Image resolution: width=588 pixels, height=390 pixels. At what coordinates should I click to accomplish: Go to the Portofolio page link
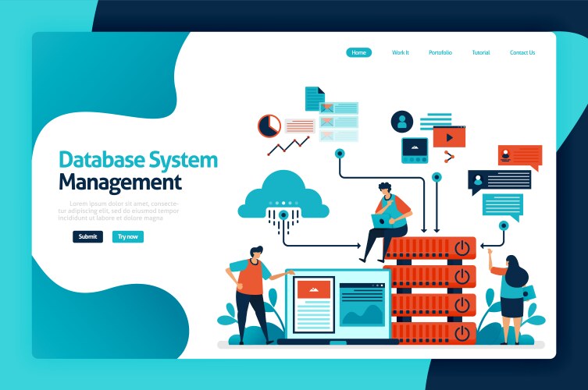point(440,52)
